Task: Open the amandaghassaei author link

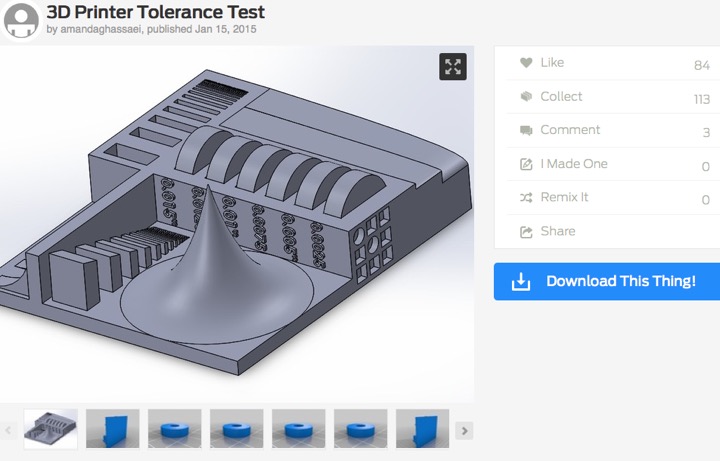Action: click(101, 29)
